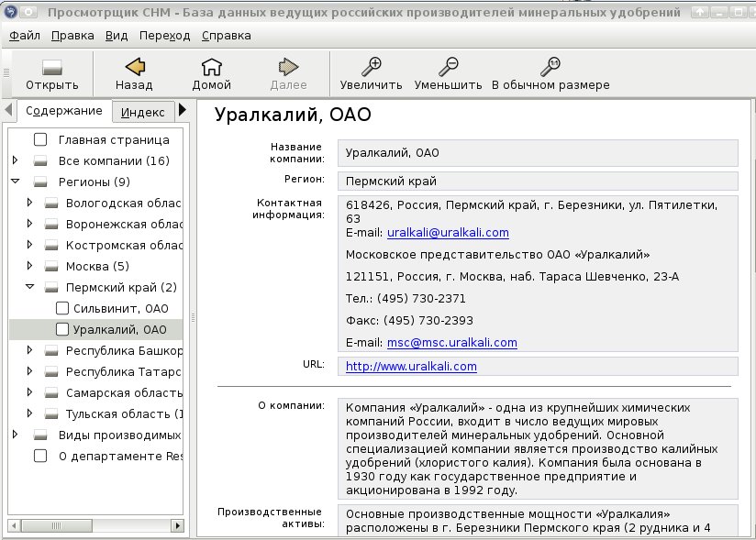
Task: Click page icon of О департаменте entry
Action: (40, 456)
